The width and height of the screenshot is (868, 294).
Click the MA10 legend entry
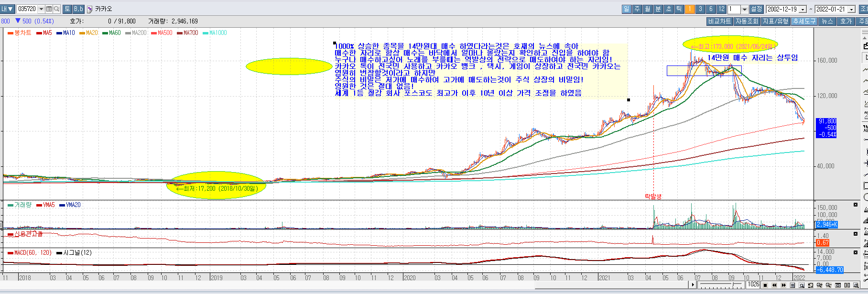[x=65, y=33]
